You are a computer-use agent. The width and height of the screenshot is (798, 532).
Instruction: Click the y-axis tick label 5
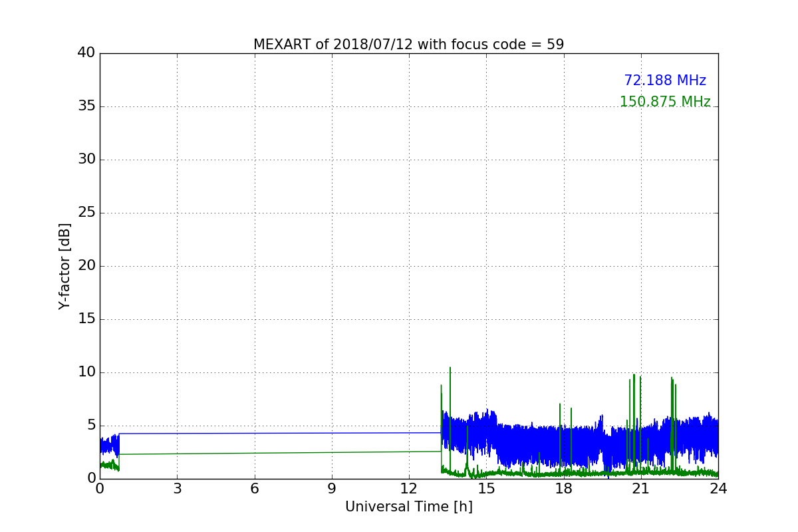coord(91,426)
